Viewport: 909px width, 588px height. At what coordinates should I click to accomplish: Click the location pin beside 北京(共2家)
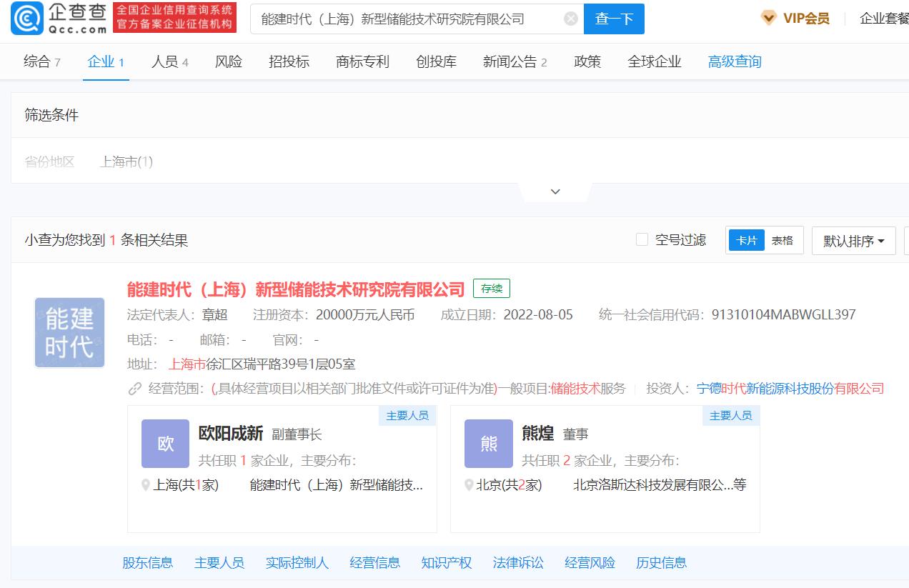coord(468,485)
